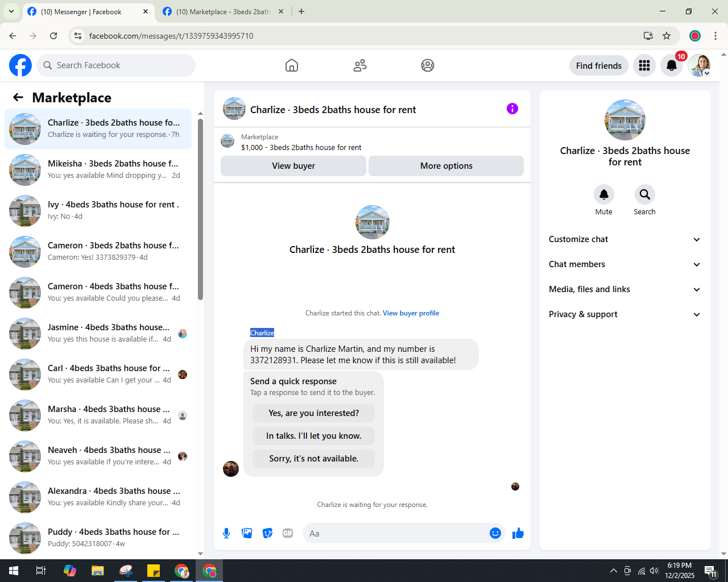
Task: Expand the Chat members section
Action: tap(625, 264)
